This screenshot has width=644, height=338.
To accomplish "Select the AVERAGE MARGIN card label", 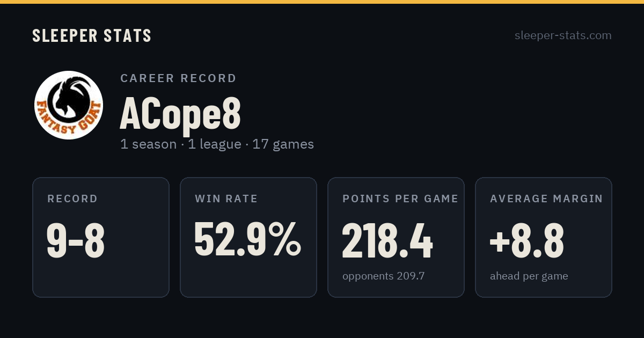I will [546, 199].
